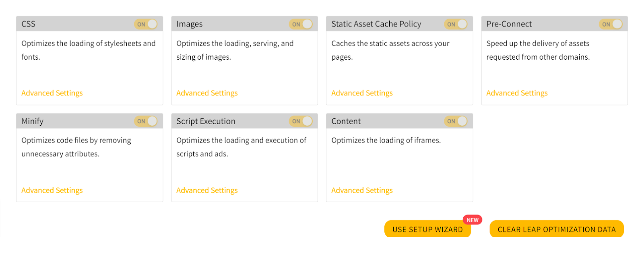
Task: Select the Minify description text
Action: pos(76,147)
